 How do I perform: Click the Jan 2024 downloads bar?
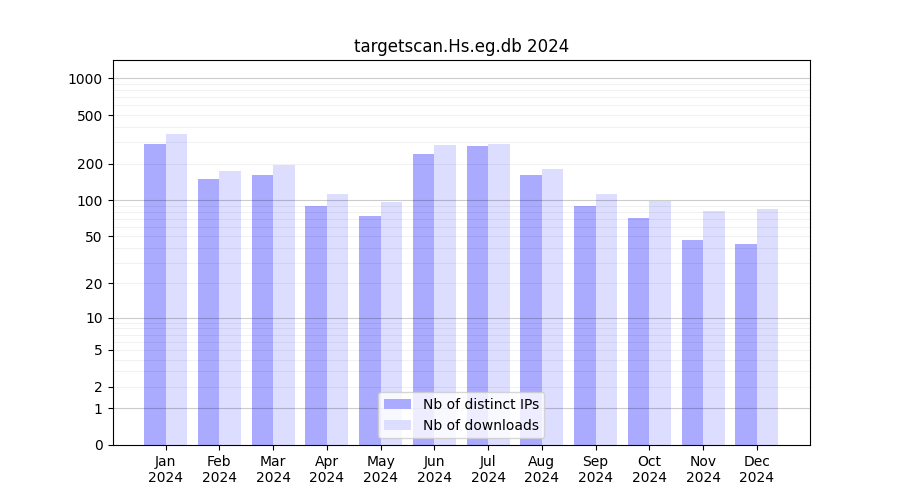point(177,290)
